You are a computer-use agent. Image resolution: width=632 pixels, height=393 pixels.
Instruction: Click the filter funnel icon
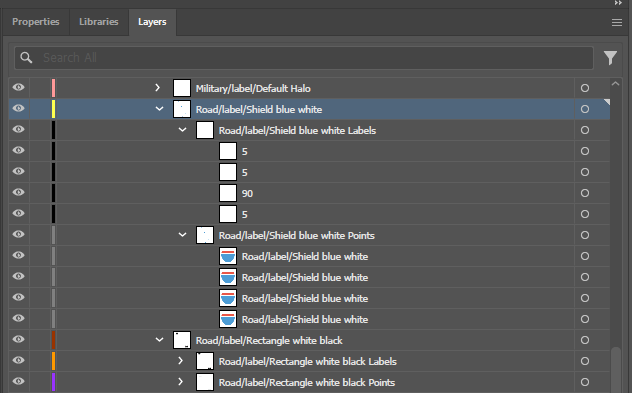tap(610, 58)
